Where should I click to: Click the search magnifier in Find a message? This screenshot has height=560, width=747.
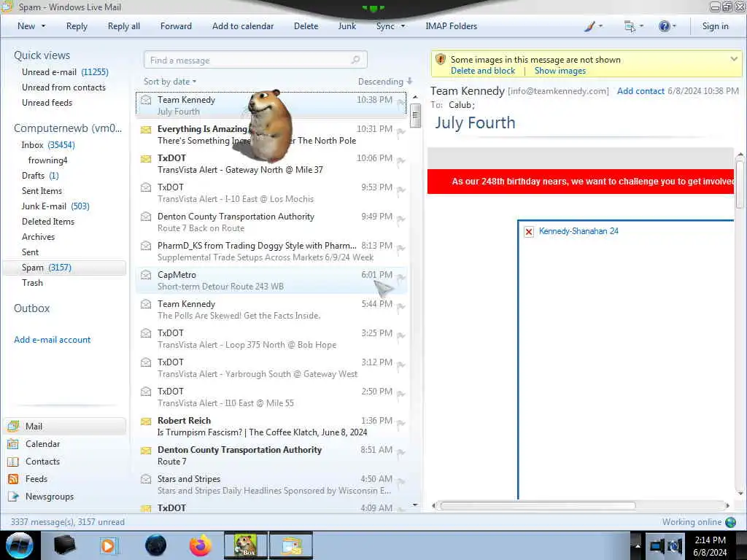[355, 60]
